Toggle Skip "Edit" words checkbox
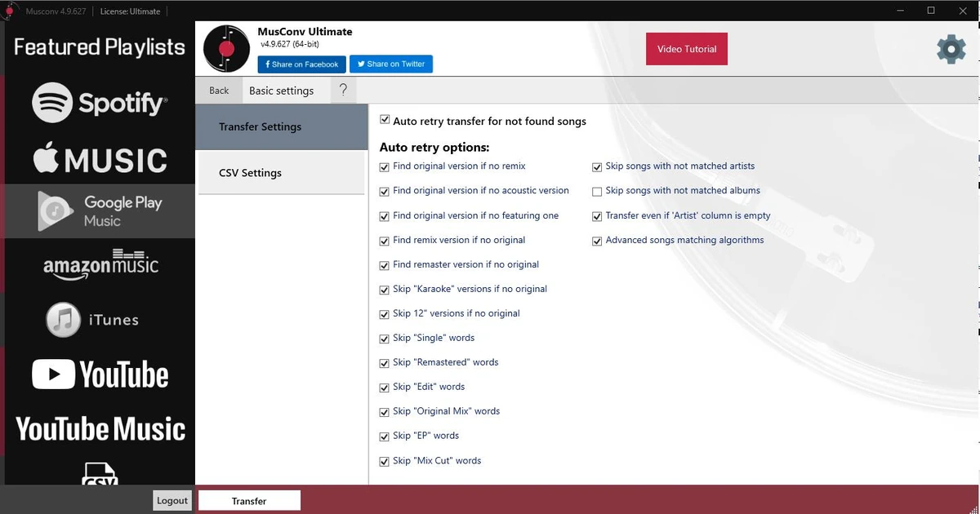 (x=385, y=388)
